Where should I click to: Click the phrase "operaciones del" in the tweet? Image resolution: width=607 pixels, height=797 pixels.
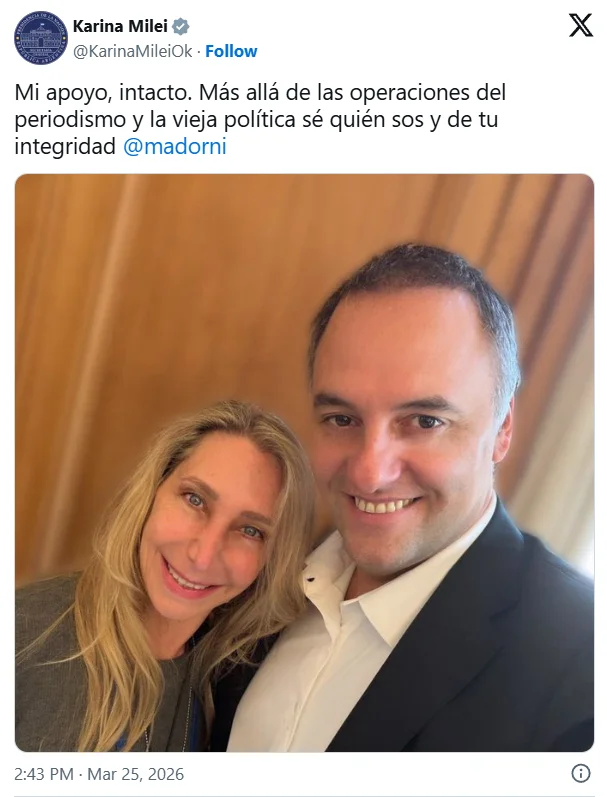(428, 93)
